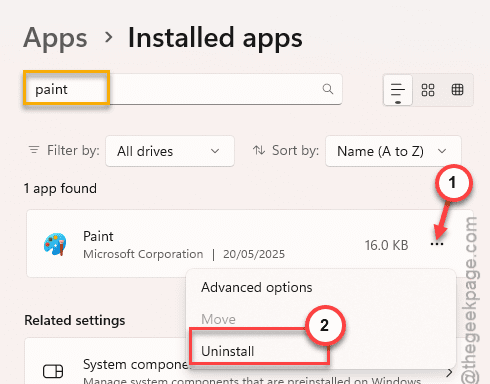
Task: Click the 1 app found label
Action: (x=60, y=188)
